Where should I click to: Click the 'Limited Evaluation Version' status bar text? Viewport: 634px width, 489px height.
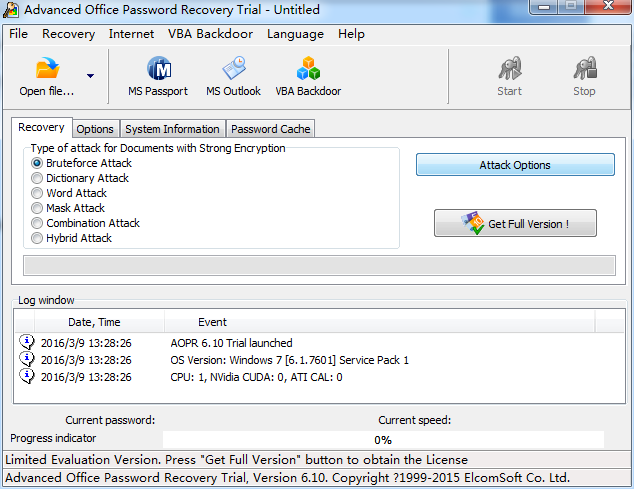tap(237, 460)
